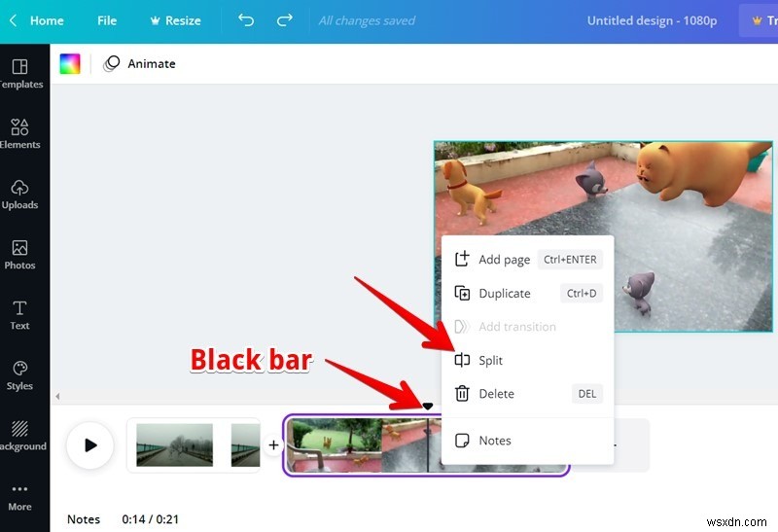The image size is (778, 532).
Task: Open the Uploads sidebar panel
Action: click(19, 195)
